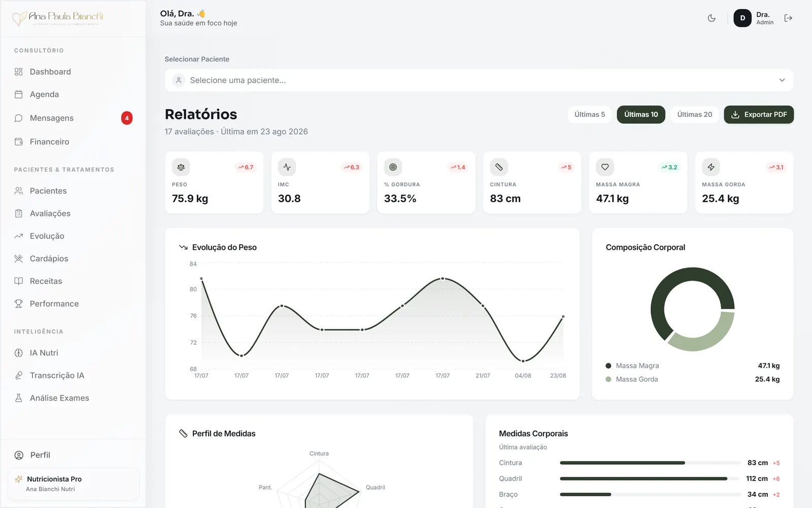This screenshot has height=508, width=812.
Task: Open the Selecione uma paciente dropdown
Action: tap(479, 80)
